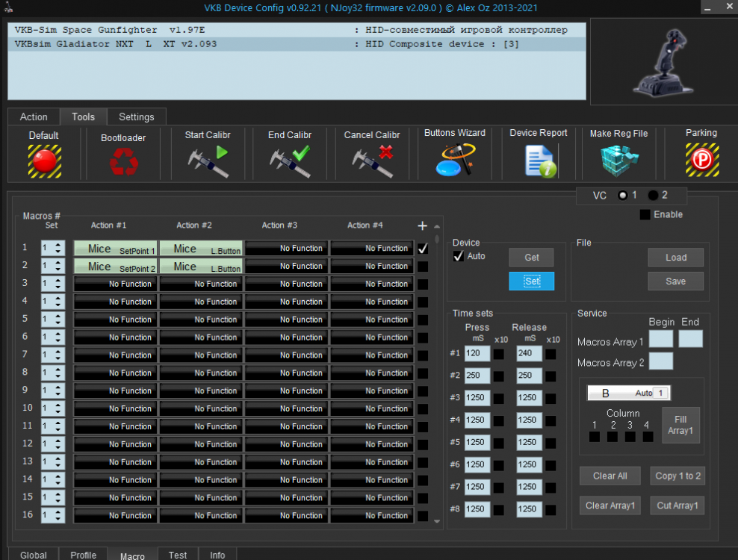
Task: Launch the Bootloader recycle icon
Action: point(123,161)
